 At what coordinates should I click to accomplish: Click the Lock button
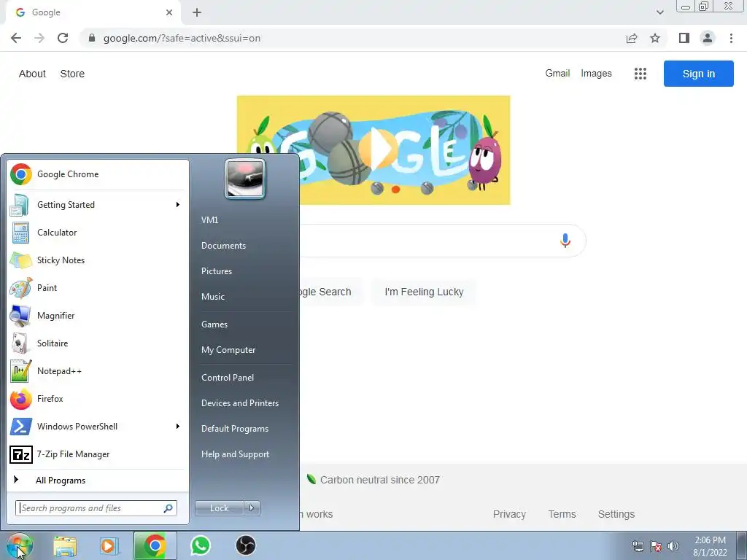(x=220, y=508)
